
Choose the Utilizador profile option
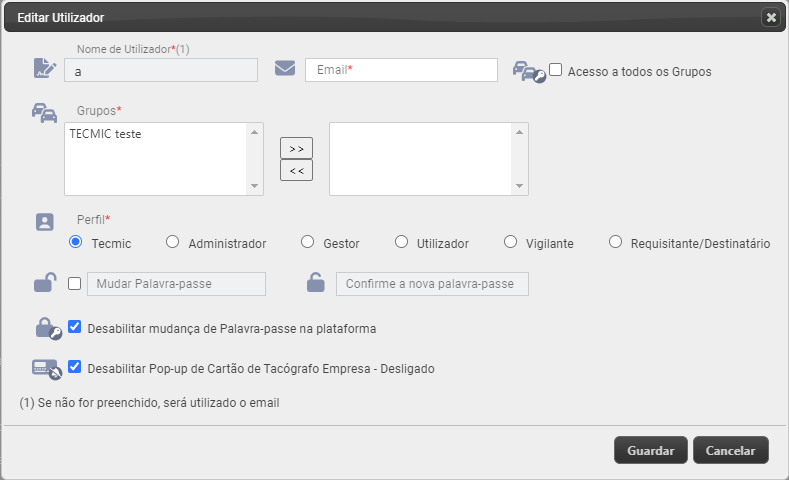(x=402, y=242)
